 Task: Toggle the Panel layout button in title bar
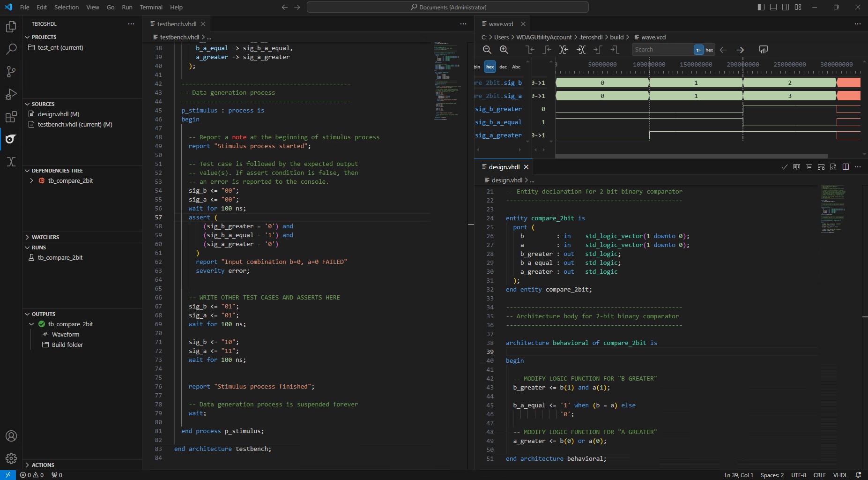pos(773,7)
